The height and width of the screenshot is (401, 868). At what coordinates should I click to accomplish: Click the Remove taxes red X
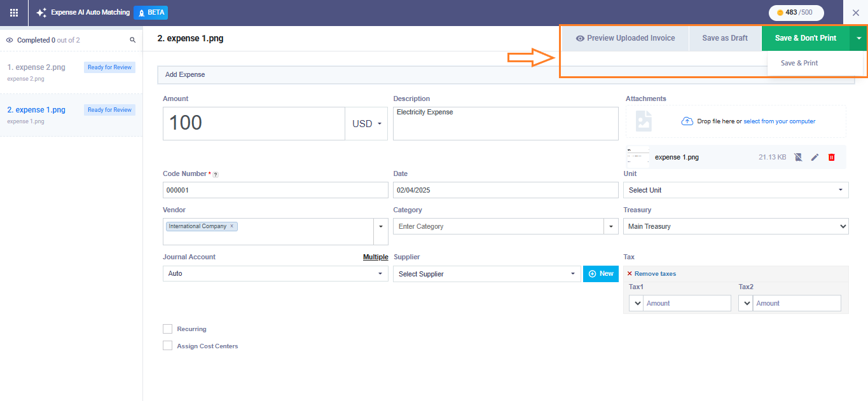(x=630, y=274)
